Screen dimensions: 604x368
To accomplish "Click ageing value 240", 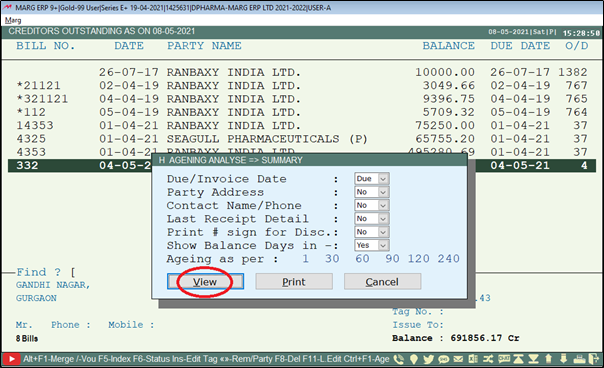I will [448, 259].
